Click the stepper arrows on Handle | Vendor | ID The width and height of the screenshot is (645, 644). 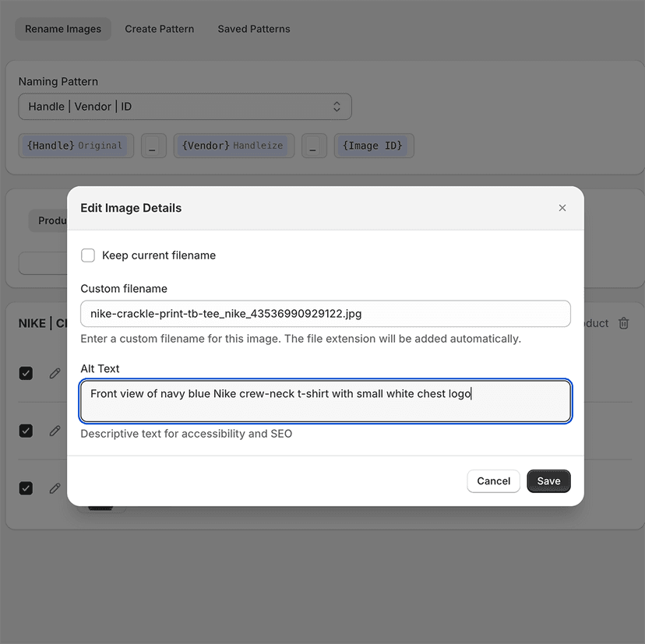pos(337,106)
